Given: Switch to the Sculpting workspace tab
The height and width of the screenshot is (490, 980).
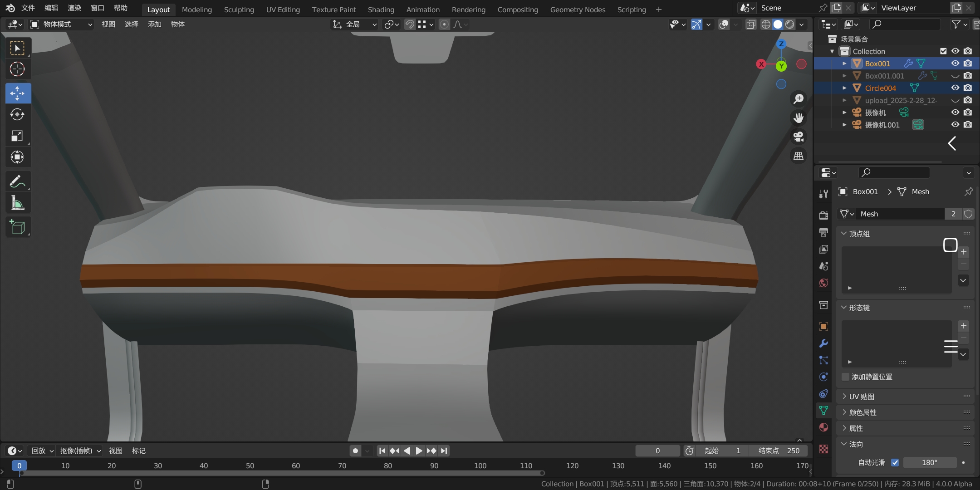Looking at the screenshot, I should point(239,10).
